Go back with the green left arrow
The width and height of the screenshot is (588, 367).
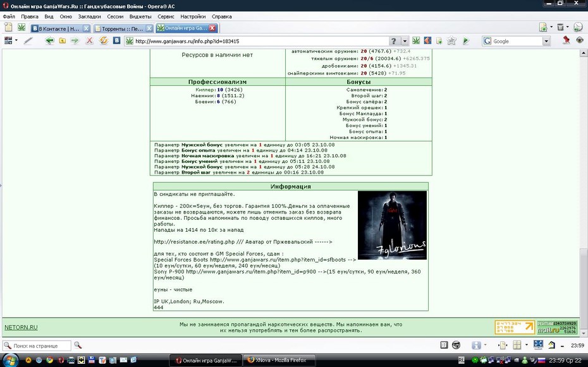click(49, 41)
